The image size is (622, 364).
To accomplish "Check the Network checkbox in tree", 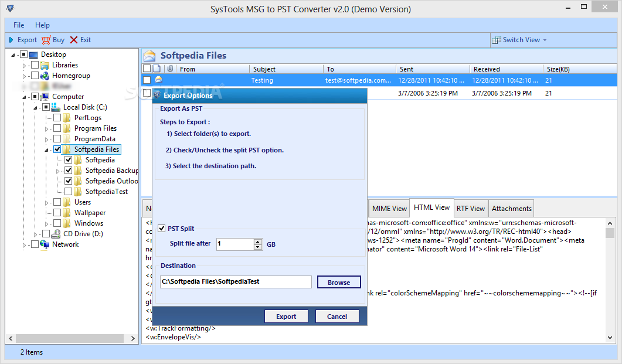I will pos(35,244).
